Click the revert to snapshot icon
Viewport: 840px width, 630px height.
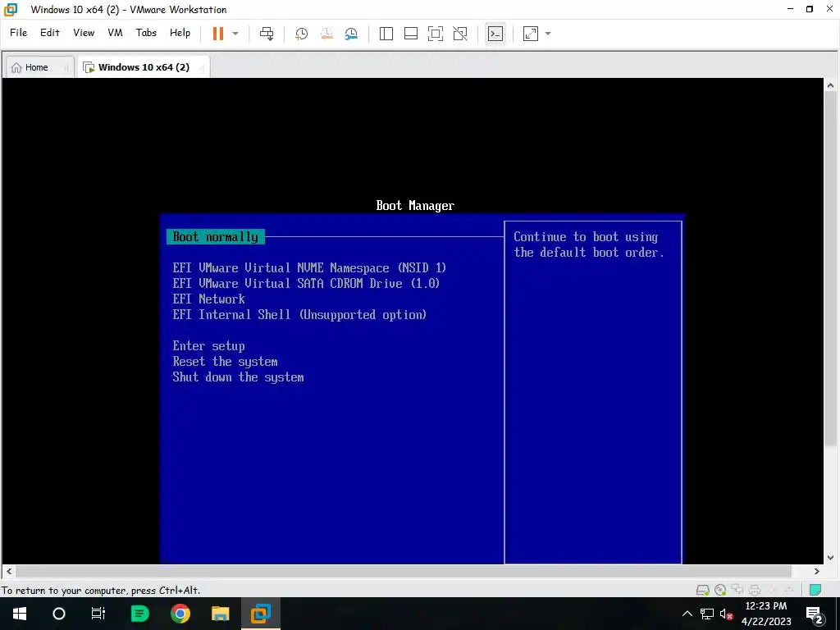(x=326, y=33)
